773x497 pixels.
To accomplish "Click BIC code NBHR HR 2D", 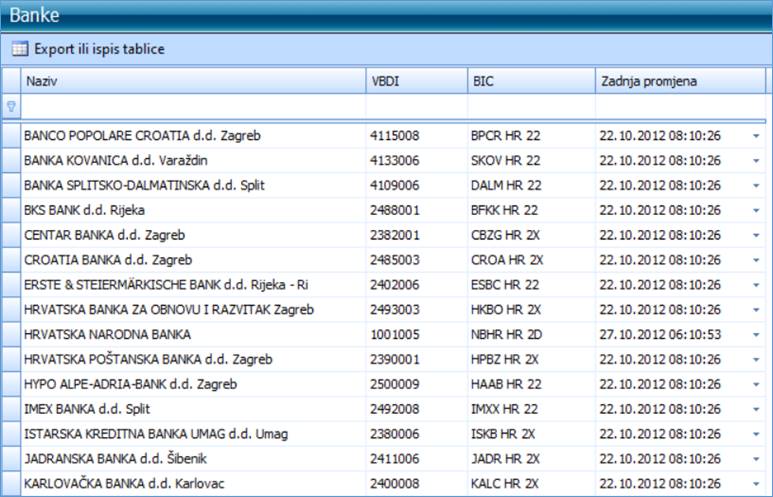I will pos(506,334).
